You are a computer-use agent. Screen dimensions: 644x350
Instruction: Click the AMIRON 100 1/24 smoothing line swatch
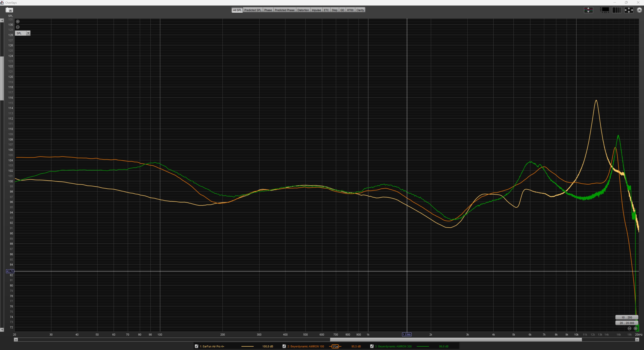(x=335, y=346)
